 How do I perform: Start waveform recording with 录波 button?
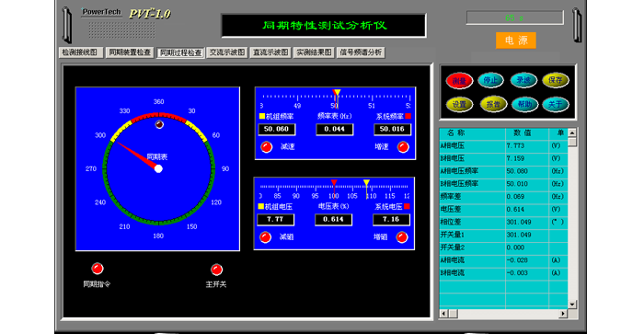523,80
